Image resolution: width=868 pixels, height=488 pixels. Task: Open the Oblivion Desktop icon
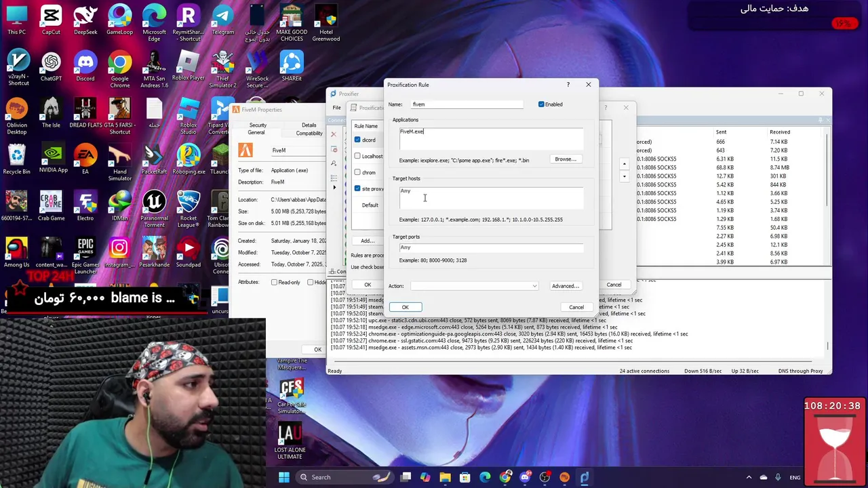[x=16, y=115]
